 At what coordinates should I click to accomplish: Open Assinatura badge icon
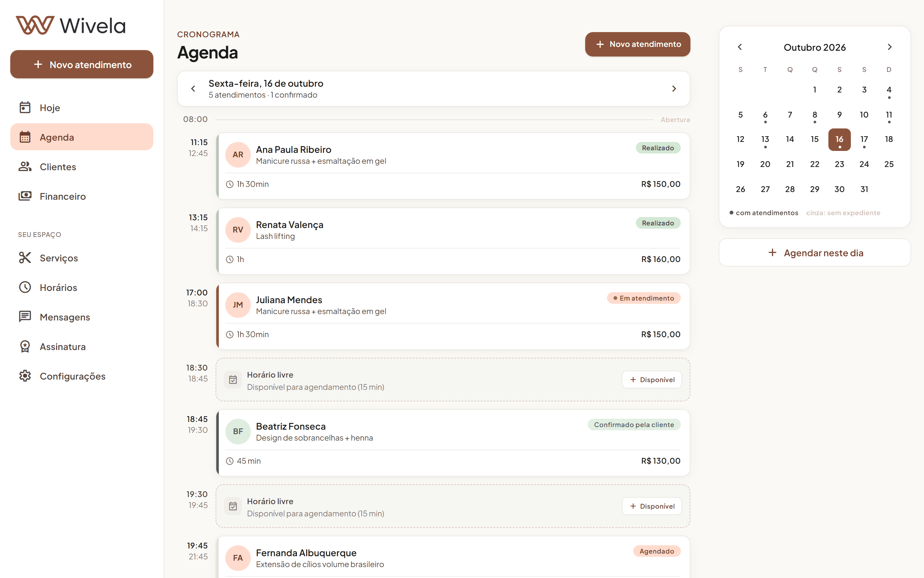pyautogui.click(x=25, y=346)
